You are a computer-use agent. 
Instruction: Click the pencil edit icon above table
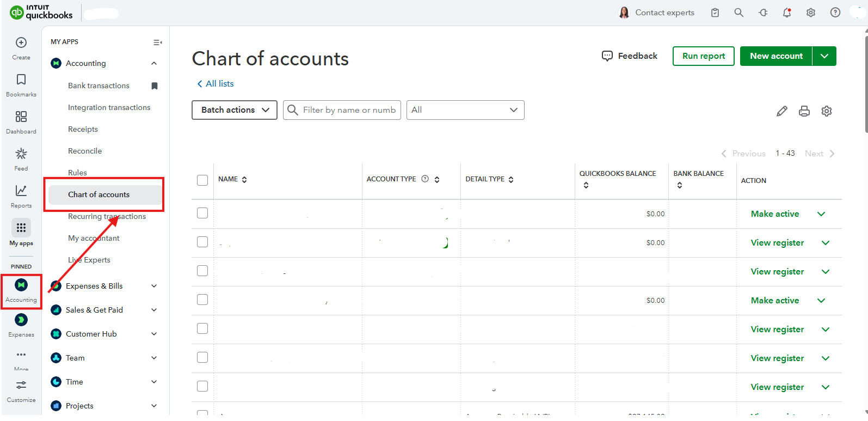pyautogui.click(x=782, y=111)
